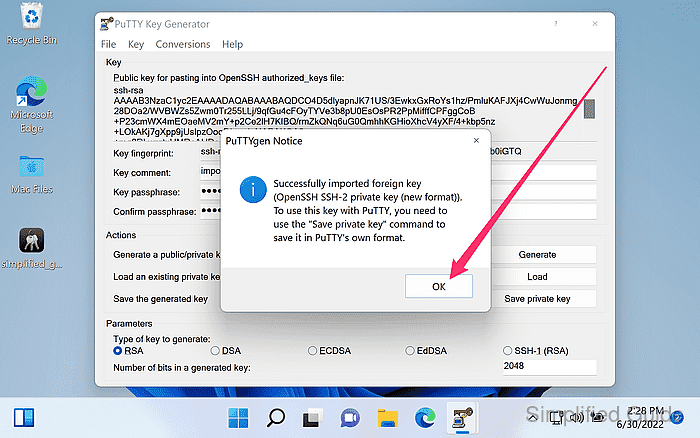700x438 pixels.
Task: Click the Save private key button
Action: click(x=537, y=299)
